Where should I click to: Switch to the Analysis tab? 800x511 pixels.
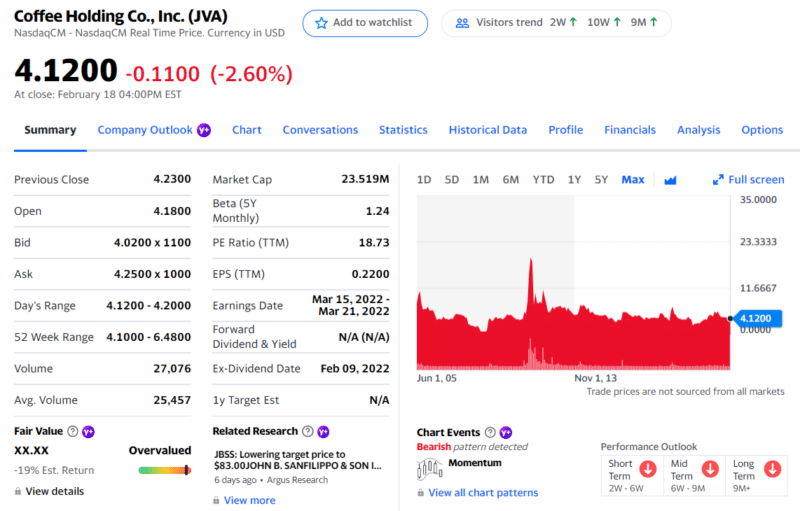point(698,130)
